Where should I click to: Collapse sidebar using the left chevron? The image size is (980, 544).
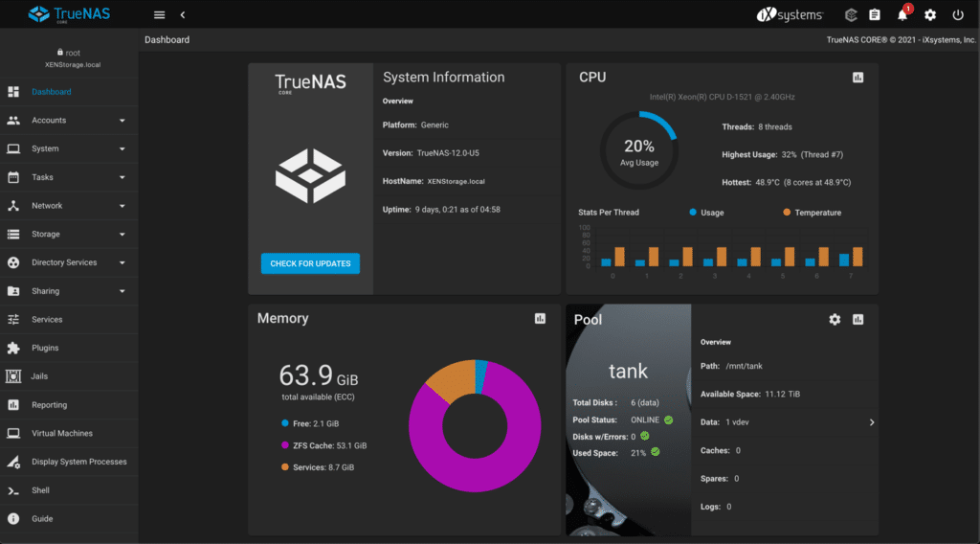tap(182, 14)
